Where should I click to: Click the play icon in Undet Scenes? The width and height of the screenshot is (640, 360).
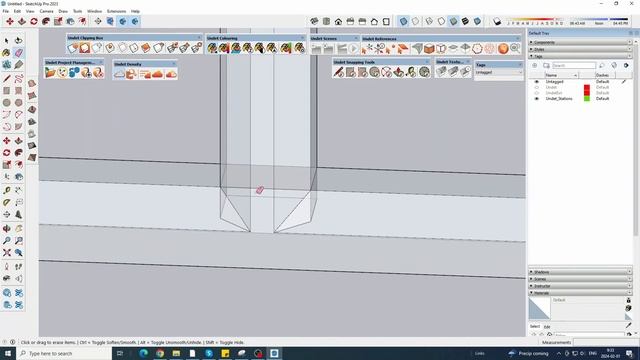click(x=353, y=49)
